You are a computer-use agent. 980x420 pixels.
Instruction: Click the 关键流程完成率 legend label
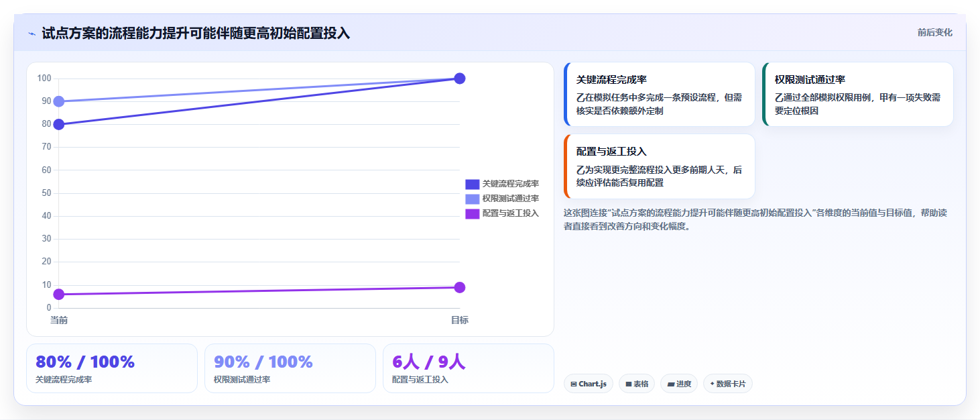(511, 184)
